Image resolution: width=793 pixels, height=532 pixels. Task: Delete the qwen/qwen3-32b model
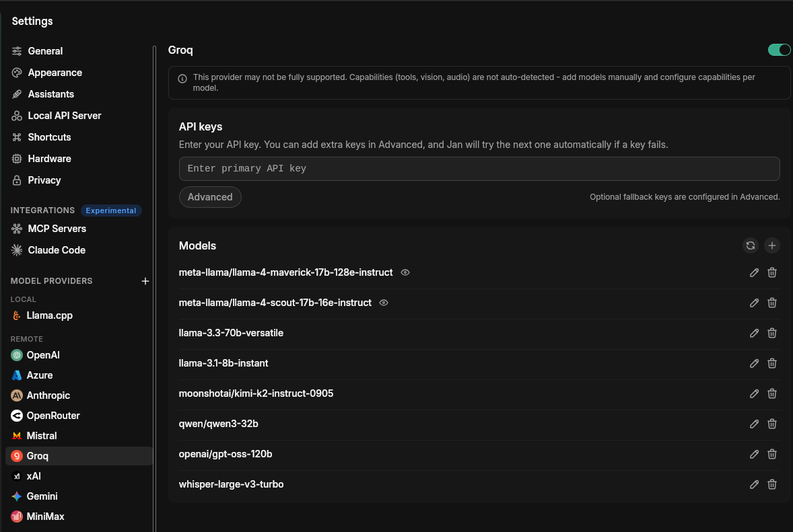(x=771, y=424)
